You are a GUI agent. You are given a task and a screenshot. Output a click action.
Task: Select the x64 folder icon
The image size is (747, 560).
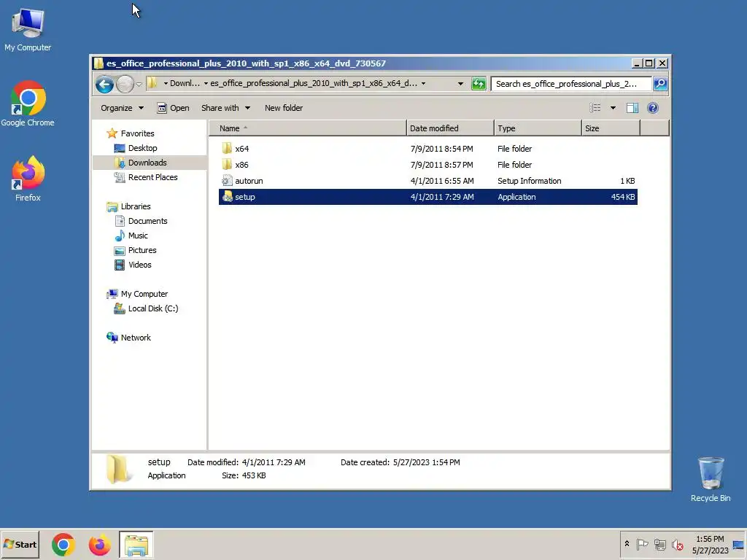tap(228, 149)
